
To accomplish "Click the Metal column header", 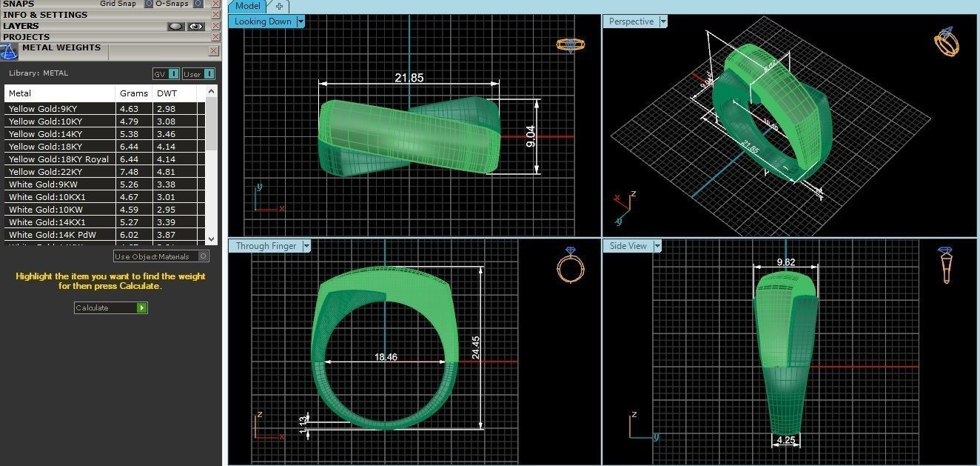I will 60,93.
